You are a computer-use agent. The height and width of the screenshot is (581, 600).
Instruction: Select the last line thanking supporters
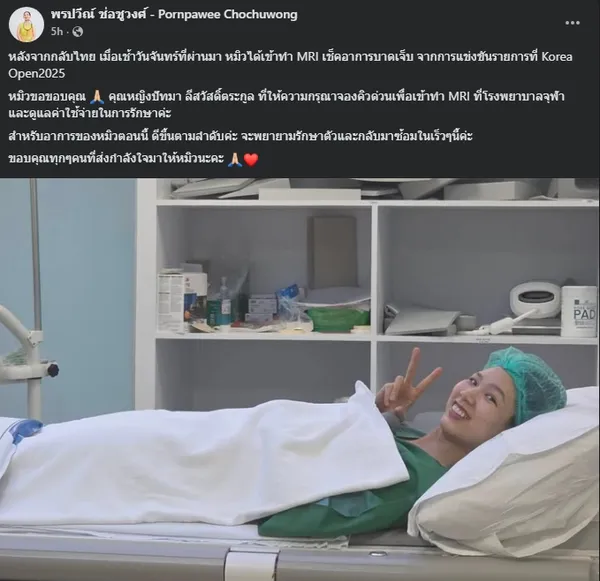133,158
